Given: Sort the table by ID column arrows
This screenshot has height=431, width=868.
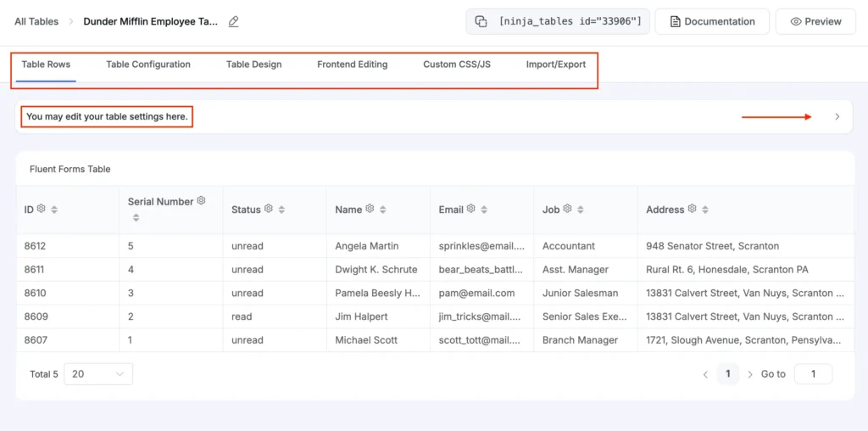Looking at the screenshot, I should [54, 210].
